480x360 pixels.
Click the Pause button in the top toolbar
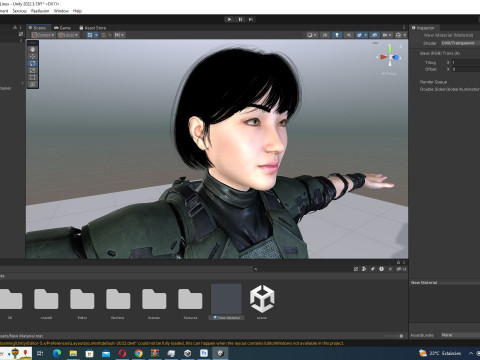coord(240,19)
